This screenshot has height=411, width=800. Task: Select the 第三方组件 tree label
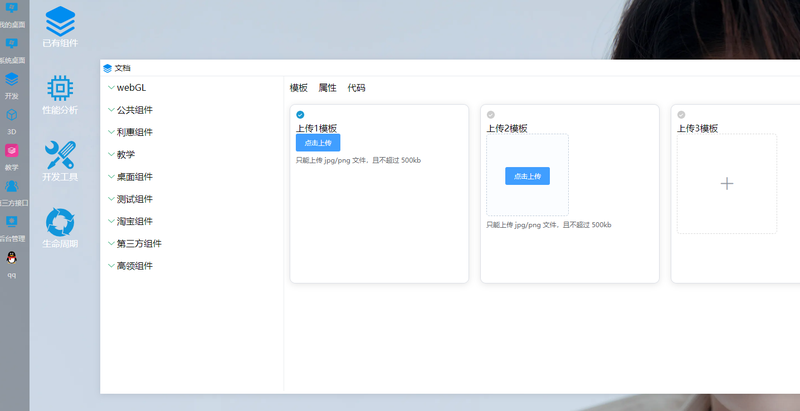[x=139, y=244]
